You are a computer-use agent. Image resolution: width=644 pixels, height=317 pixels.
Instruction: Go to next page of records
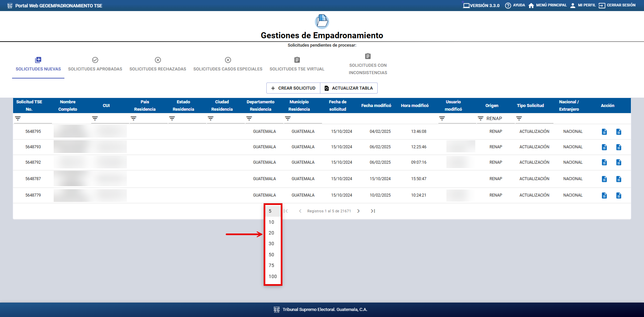(x=358, y=211)
